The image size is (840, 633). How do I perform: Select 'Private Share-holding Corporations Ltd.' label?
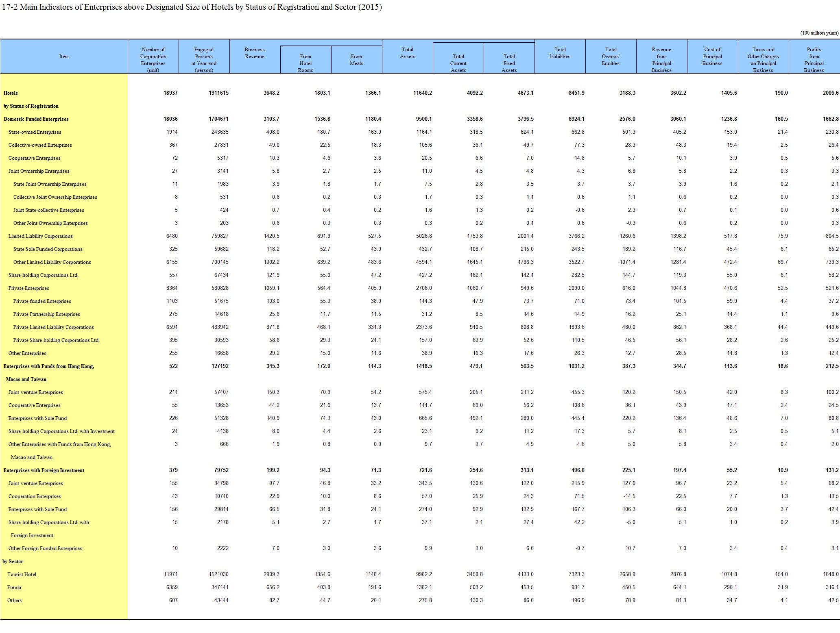(57, 340)
